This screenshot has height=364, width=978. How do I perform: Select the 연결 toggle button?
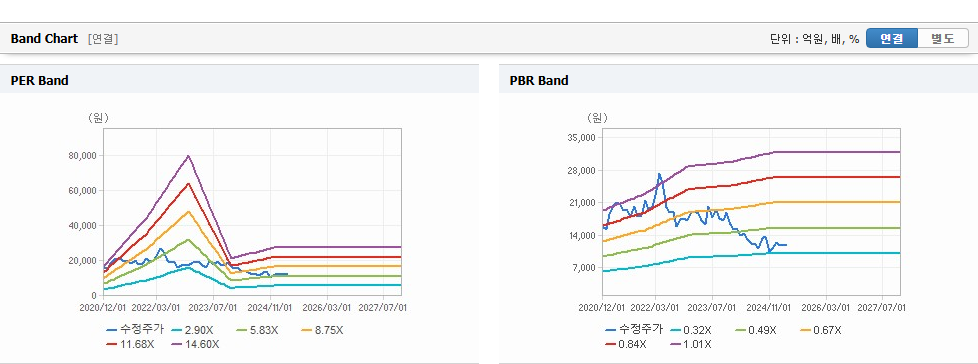pyautogui.click(x=892, y=39)
